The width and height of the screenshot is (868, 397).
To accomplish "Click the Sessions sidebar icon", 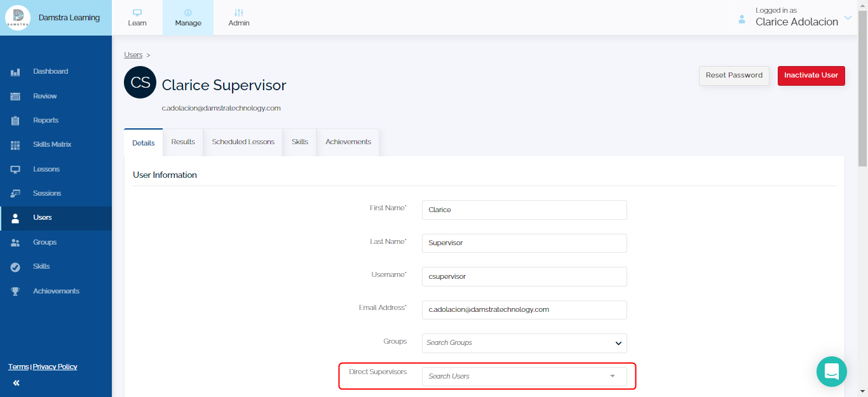I will [x=16, y=194].
